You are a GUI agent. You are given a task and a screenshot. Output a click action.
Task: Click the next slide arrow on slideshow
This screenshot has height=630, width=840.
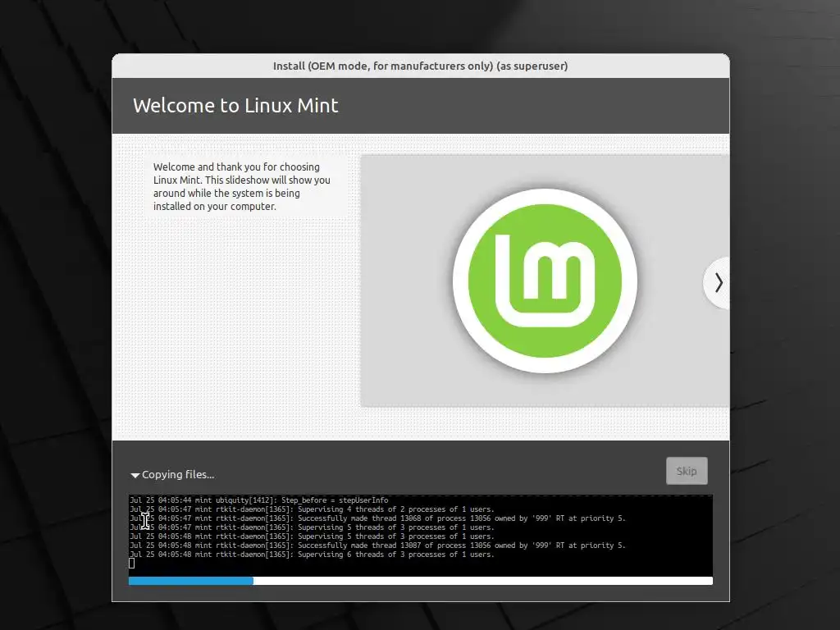click(718, 282)
